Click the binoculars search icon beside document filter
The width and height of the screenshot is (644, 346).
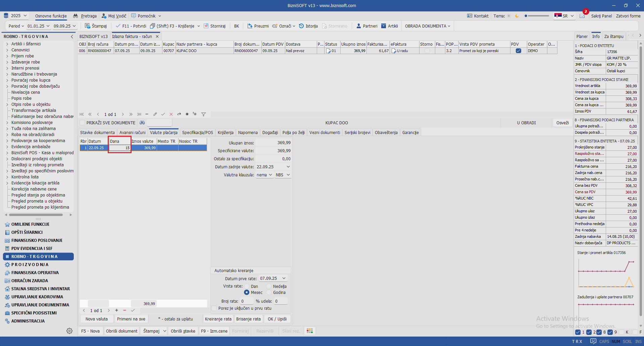(x=142, y=123)
